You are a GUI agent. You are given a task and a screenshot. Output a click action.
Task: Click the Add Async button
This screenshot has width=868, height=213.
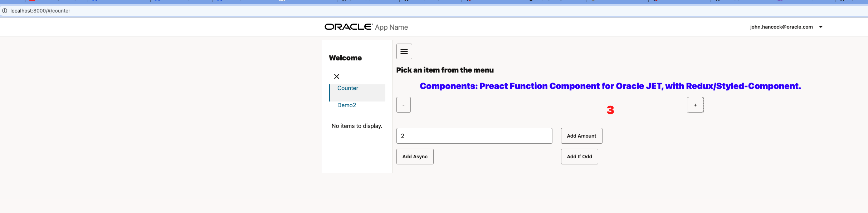(x=415, y=157)
